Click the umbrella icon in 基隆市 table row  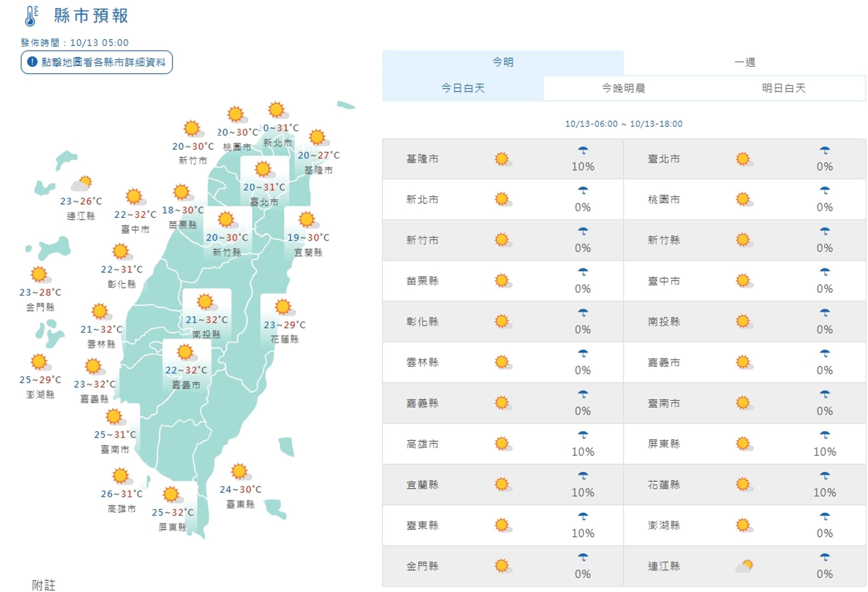(583, 151)
